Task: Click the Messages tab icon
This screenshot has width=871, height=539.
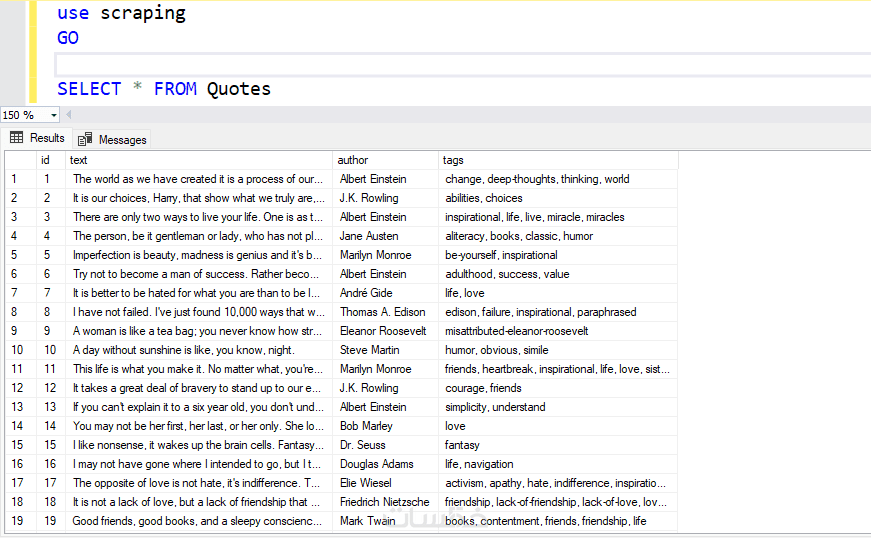Action: point(85,139)
